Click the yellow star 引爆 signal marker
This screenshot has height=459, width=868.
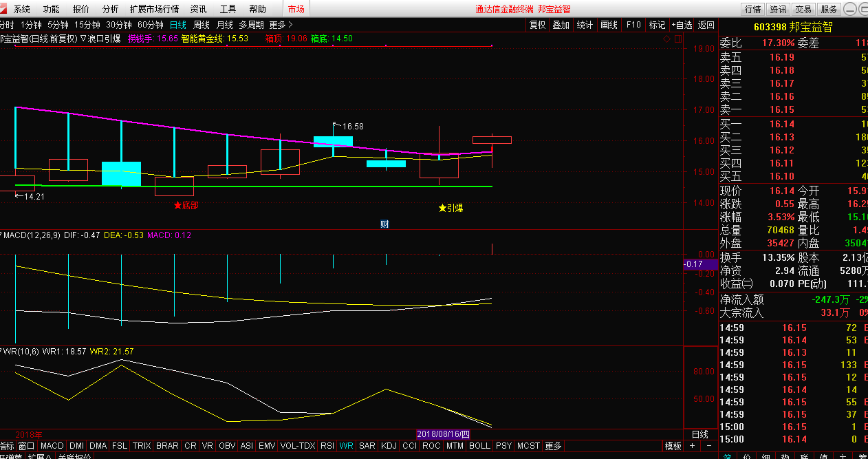pyautogui.click(x=451, y=208)
